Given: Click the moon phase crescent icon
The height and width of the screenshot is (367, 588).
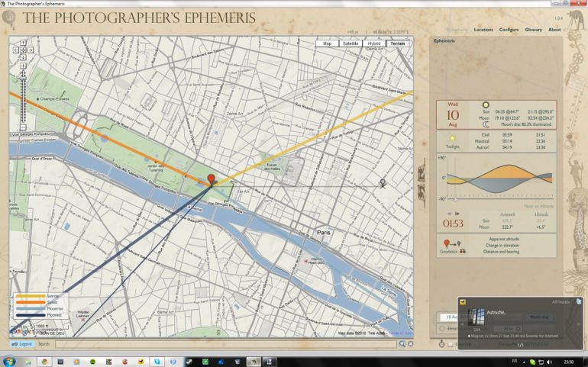Looking at the screenshot, I should 485,124.
